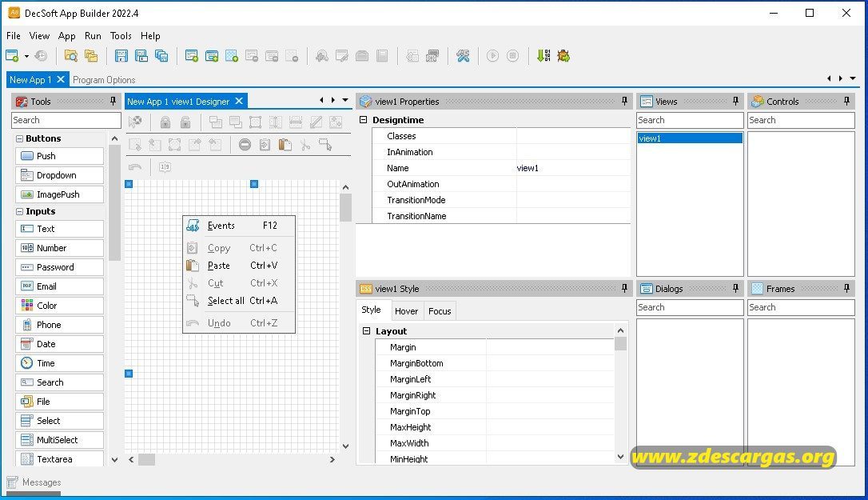The image size is (868, 500).
Task: Click the Debug bug icon in the toolbar
Action: click(x=563, y=55)
